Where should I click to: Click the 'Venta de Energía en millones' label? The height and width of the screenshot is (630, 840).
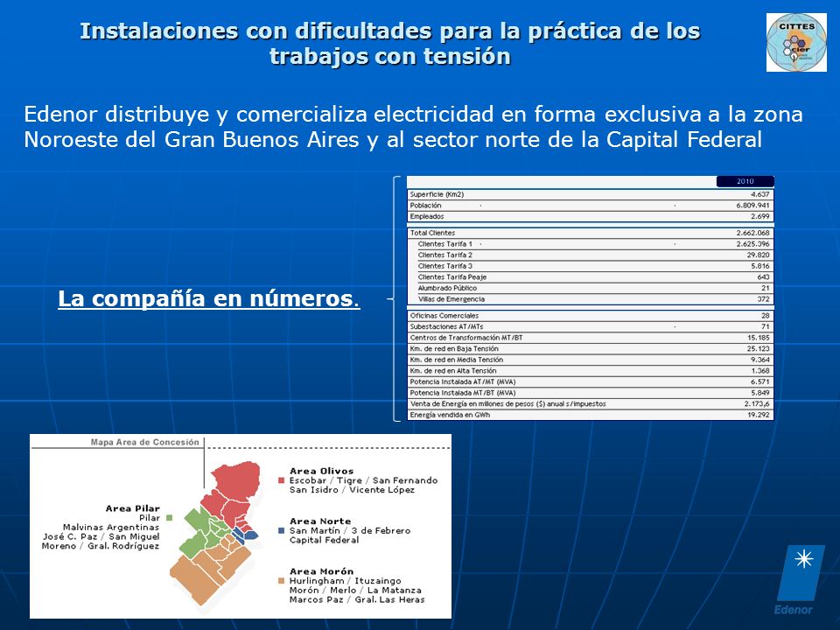[507, 404]
